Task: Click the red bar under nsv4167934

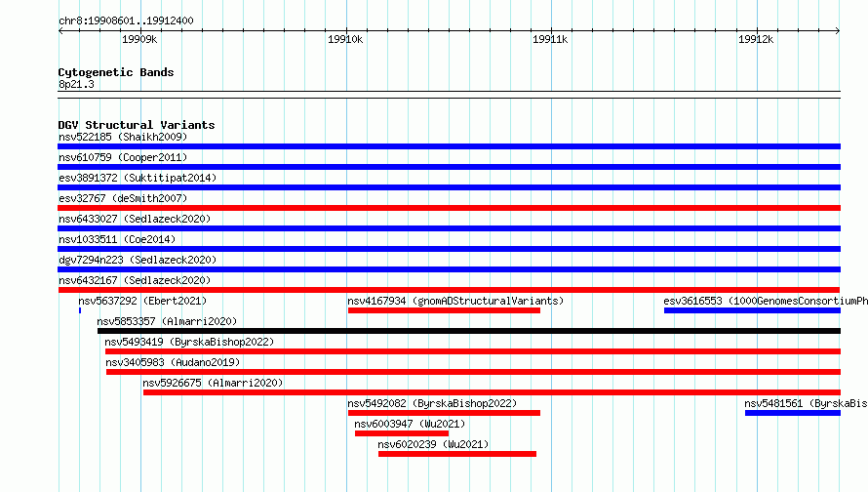Action: click(x=444, y=310)
